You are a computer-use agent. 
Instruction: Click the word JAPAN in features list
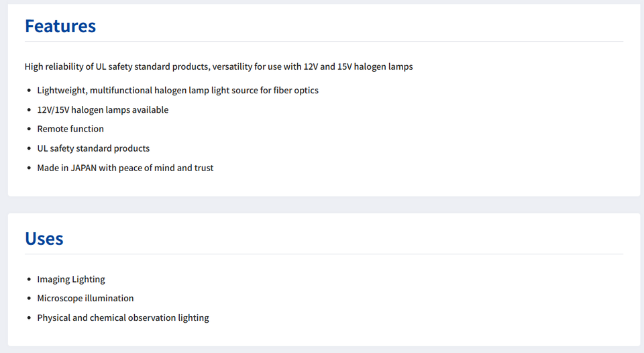(84, 168)
